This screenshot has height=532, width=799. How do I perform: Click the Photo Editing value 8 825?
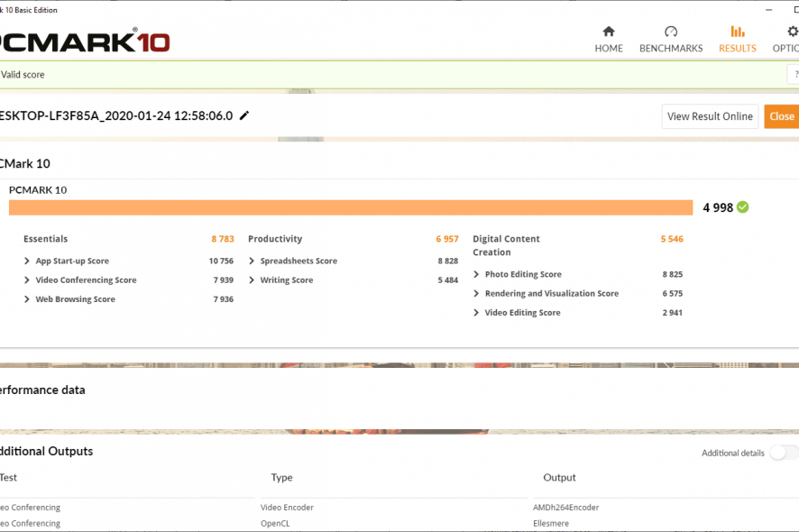(673, 274)
